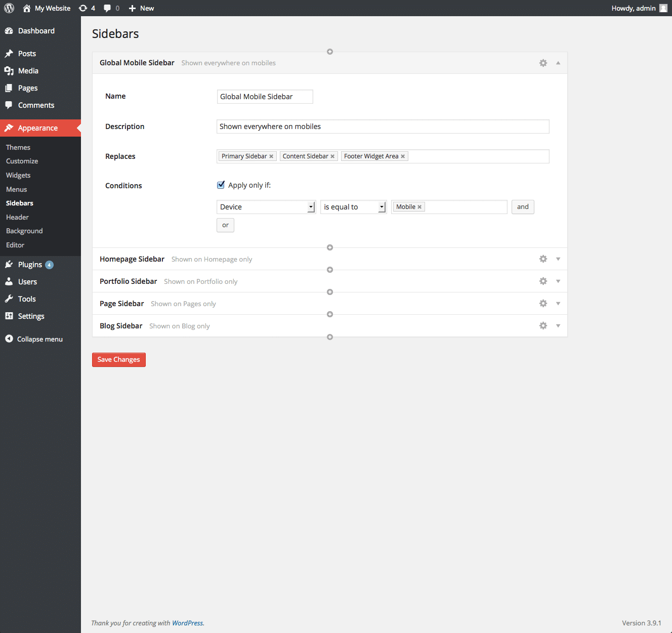Go to the Themes menu entry

[x=18, y=147]
